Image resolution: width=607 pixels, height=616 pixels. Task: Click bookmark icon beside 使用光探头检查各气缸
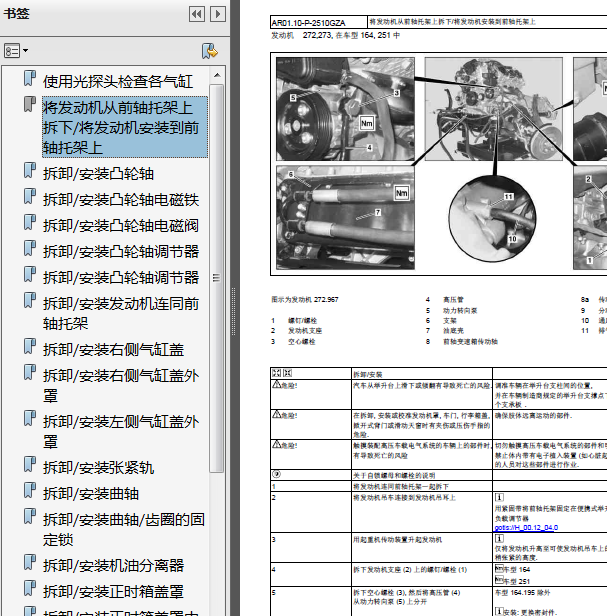point(29,78)
